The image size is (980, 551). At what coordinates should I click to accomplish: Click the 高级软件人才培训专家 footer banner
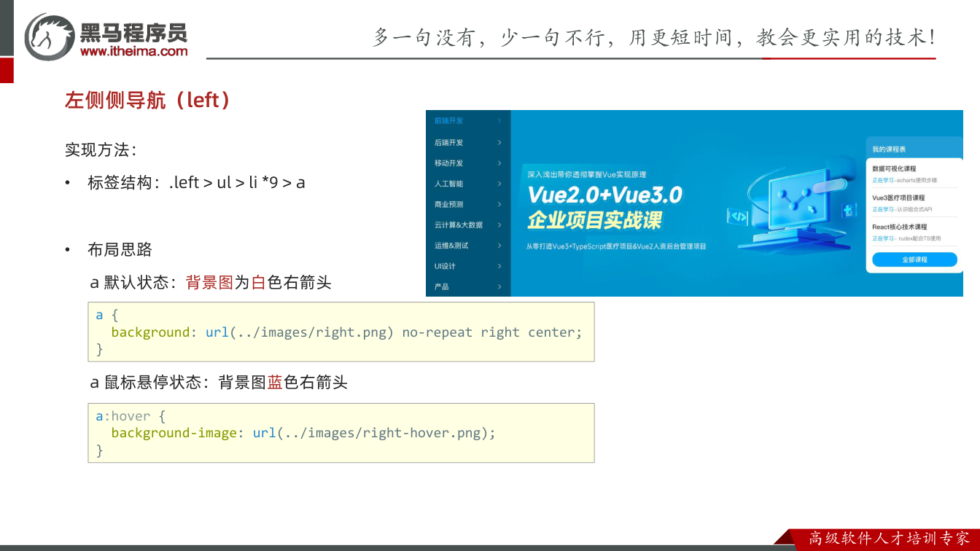coord(890,539)
